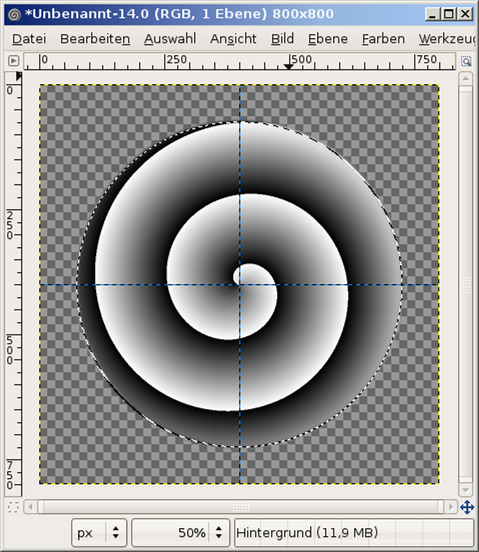Close the Unbenannt-14.0 window

point(465,14)
